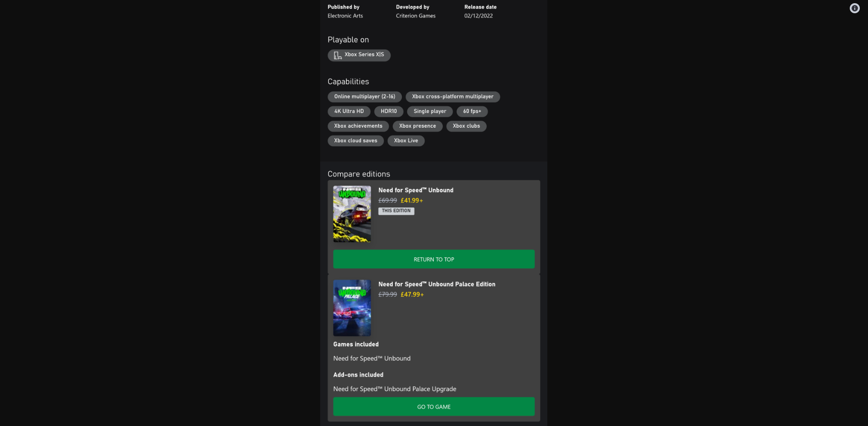Click the 4K Ultra HD capability chip

tap(349, 111)
